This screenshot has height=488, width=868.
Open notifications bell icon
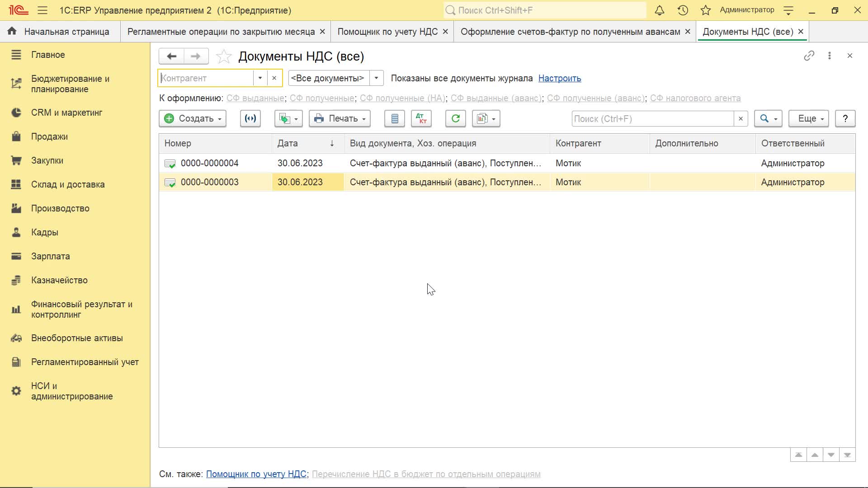660,10
